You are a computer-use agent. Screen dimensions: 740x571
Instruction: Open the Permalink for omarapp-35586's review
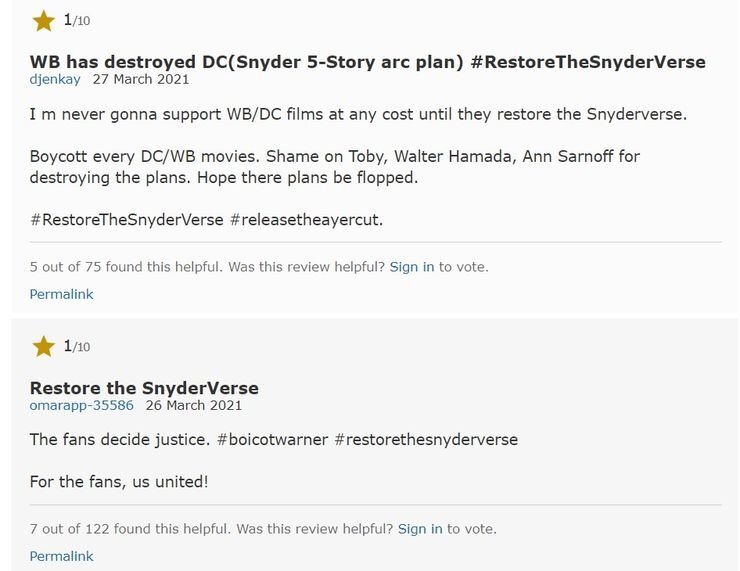pyautogui.click(x=61, y=556)
